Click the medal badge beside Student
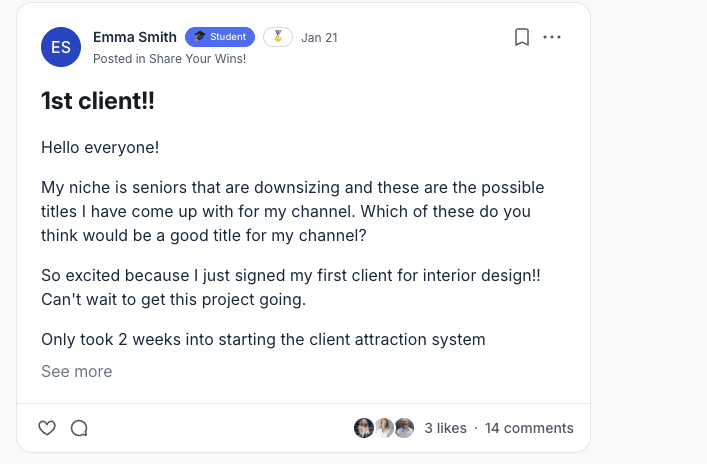The image size is (707, 464). pyautogui.click(x=278, y=37)
